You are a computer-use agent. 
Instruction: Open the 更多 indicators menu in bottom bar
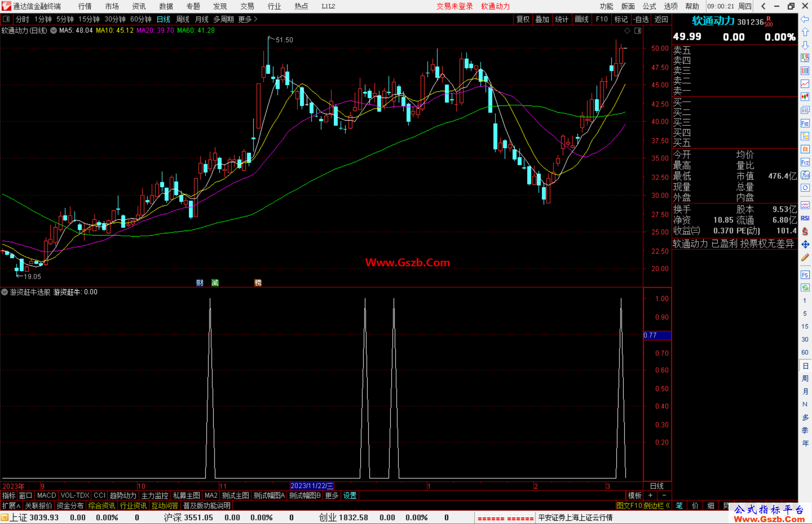(332, 495)
